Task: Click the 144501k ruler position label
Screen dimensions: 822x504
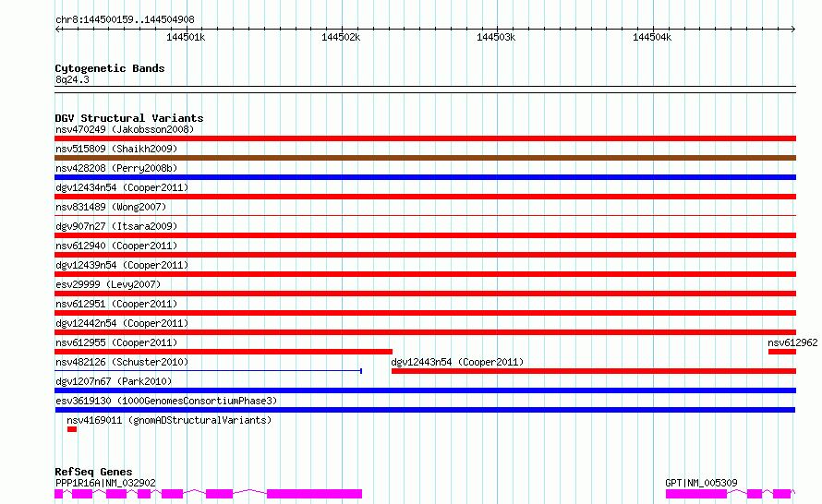Action: pyautogui.click(x=186, y=37)
